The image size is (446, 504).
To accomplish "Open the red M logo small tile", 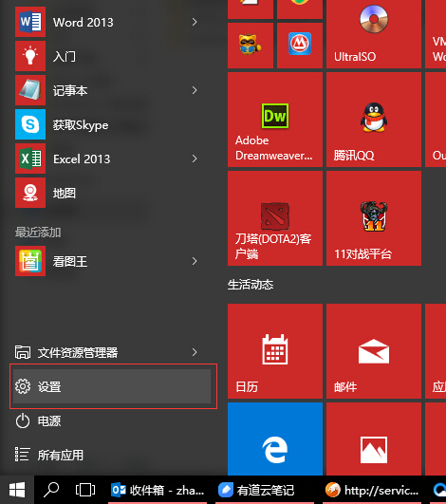I will [x=300, y=46].
